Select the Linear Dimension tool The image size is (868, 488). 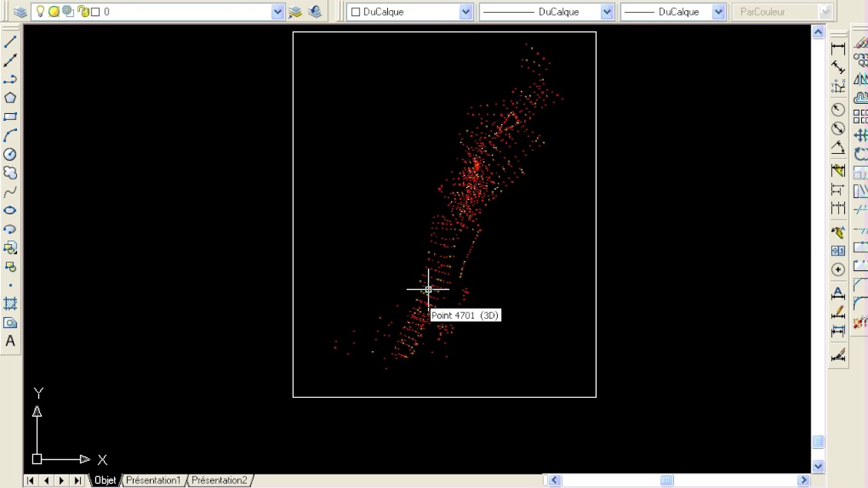(838, 48)
